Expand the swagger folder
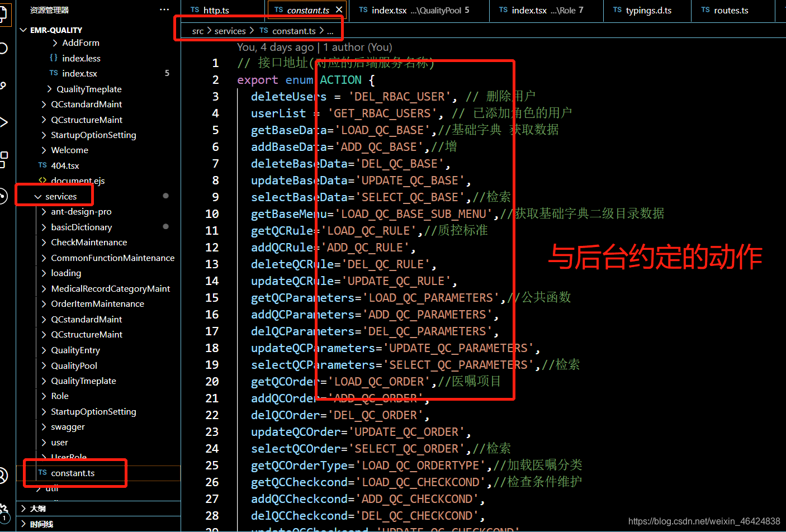 (68, 427)
